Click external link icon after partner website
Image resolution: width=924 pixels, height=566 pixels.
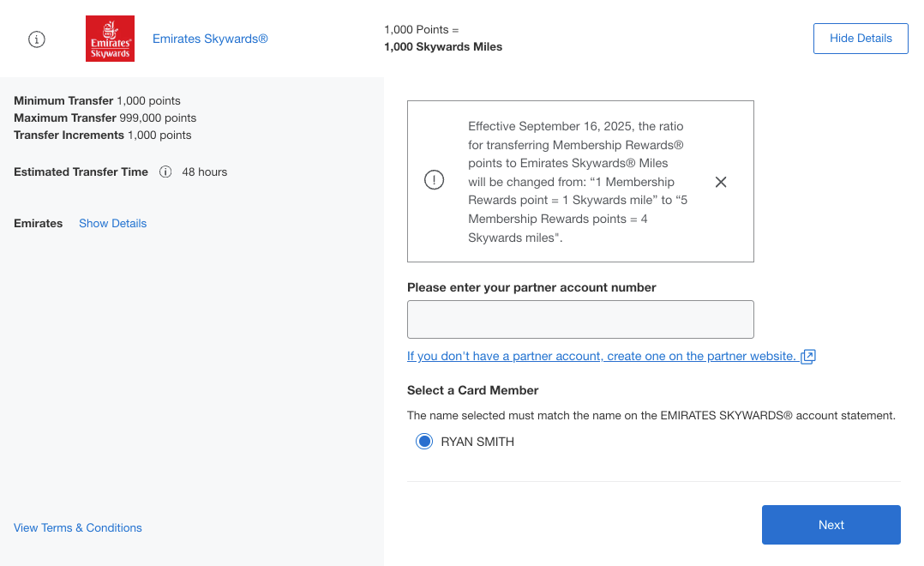tap(808, 356)
